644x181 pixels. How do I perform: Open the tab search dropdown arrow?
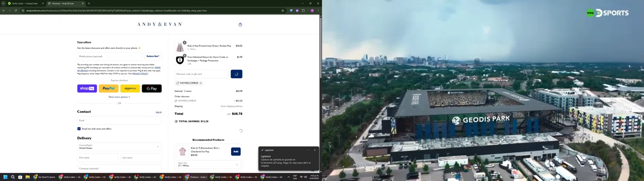click(3, 3)
